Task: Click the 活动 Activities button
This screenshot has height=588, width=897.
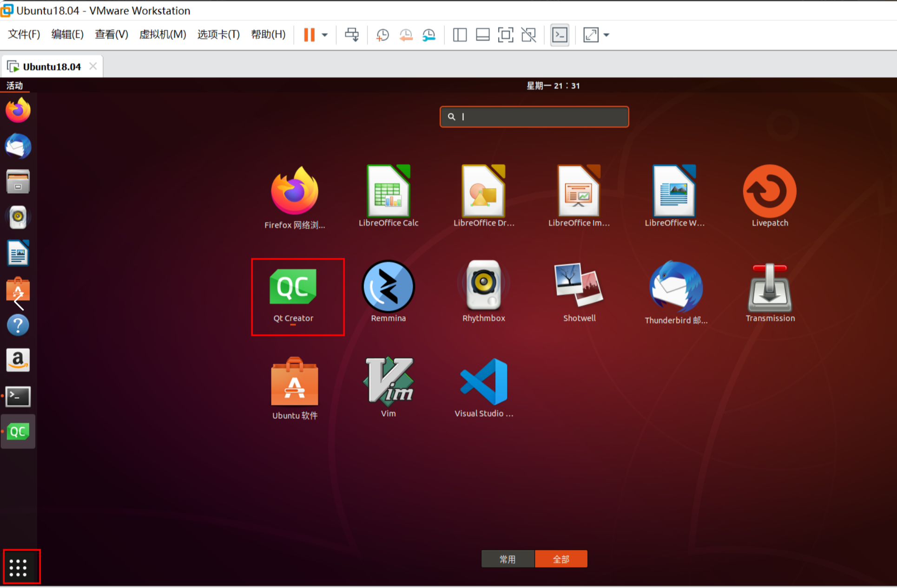Action: tap(15, 85)
